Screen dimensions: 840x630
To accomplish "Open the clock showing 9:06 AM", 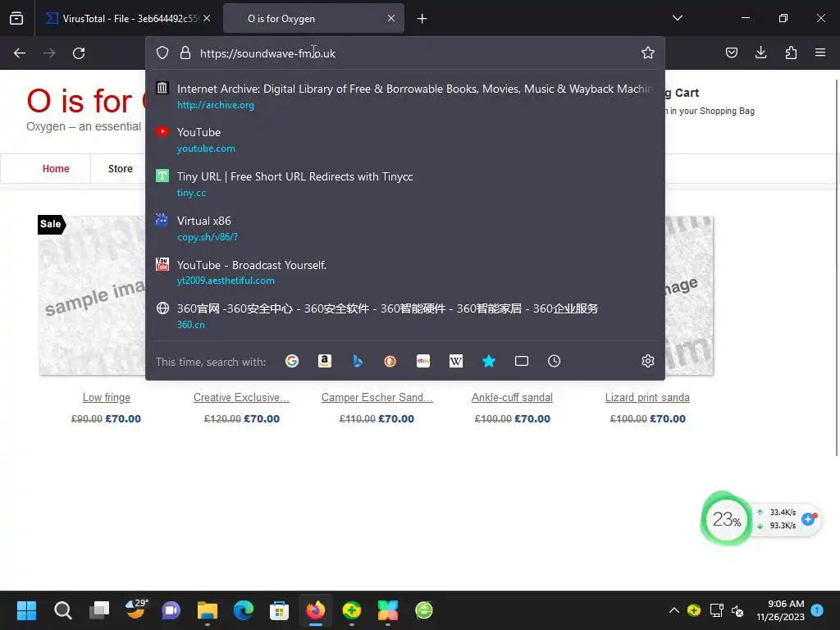I will pos(781,610).
